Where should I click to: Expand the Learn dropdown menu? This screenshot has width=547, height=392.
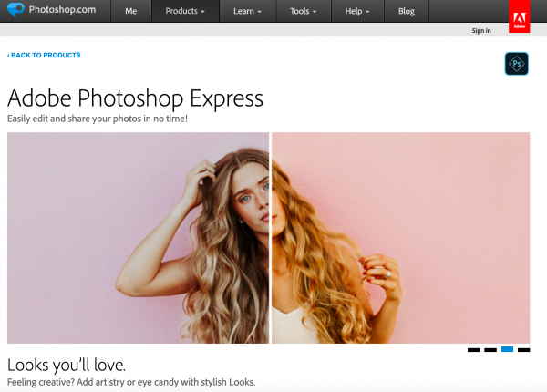[x=247, y=11]
